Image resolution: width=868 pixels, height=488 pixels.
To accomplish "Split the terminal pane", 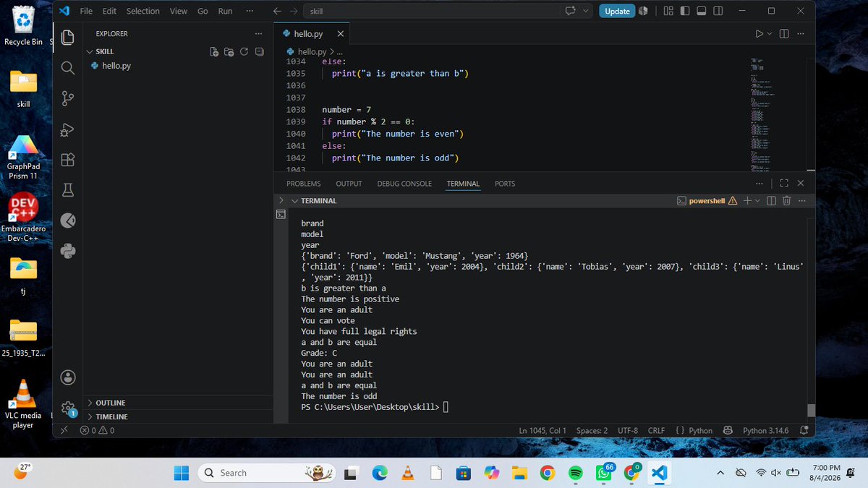I will 771,200.
